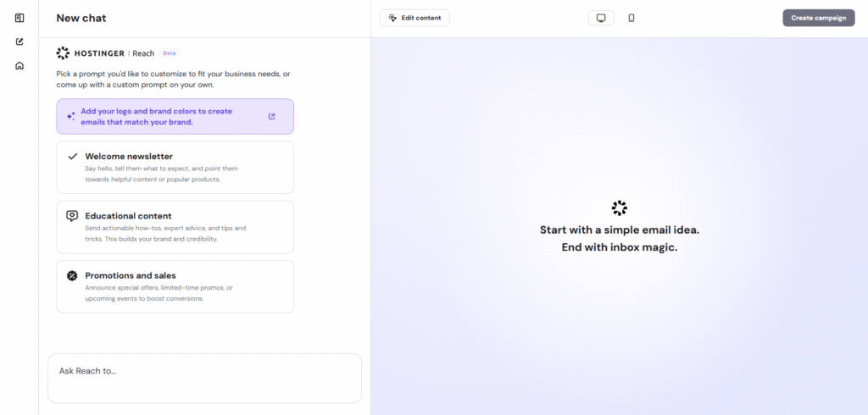The image size is (868, 415).
Task: Click the magic wand icon in Edit content
Action: click(392, 18)
